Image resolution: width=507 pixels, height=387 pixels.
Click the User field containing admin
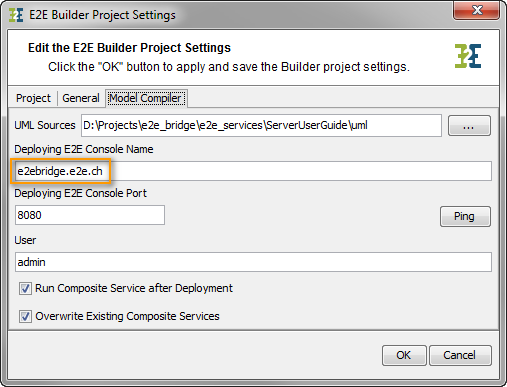[x=253, y=262]
